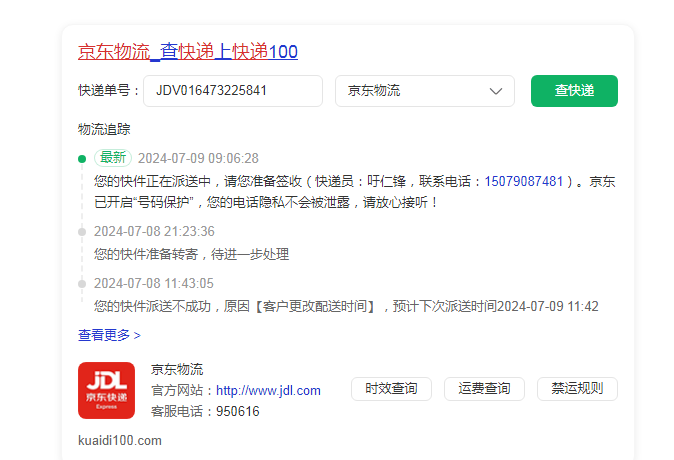The width and height of the screenshot is (674, 460).
Task: Click the kuaidi100.com source text
Action: coord(120,441)
